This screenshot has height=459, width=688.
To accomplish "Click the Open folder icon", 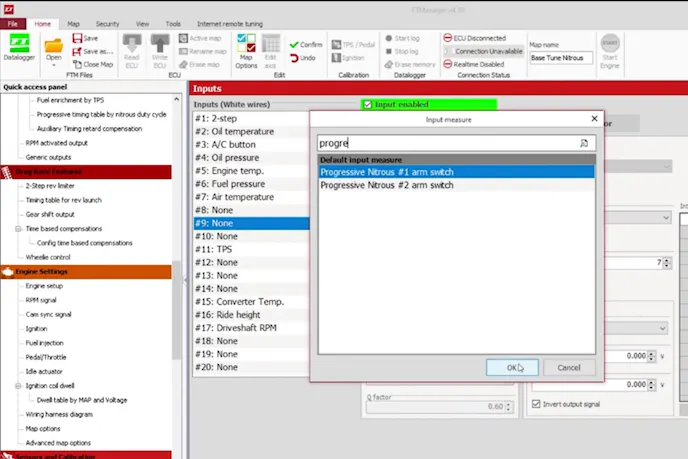I will click(x=54, y=44).
